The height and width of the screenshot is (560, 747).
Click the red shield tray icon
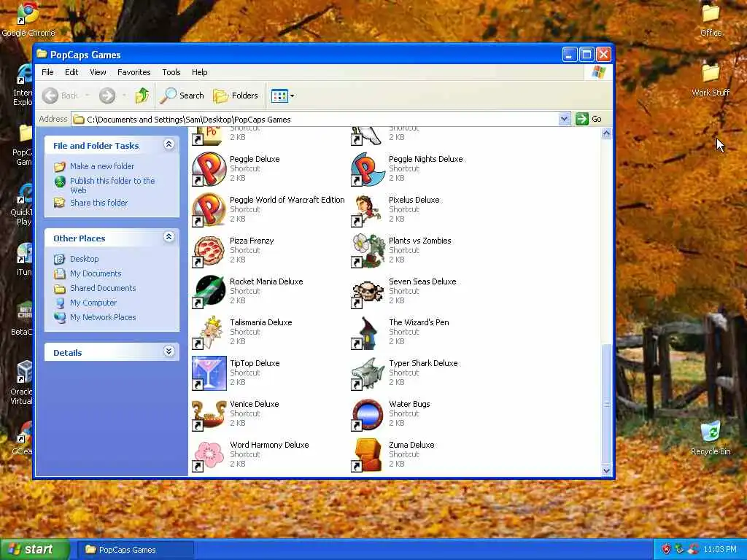[x=665, y=549]
